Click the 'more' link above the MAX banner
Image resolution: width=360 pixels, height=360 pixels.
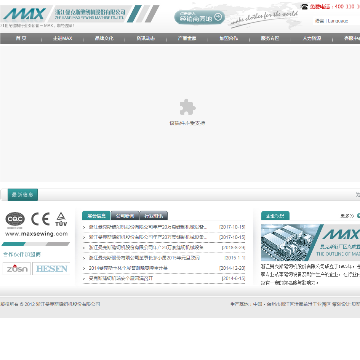click(x=347, y=216)
